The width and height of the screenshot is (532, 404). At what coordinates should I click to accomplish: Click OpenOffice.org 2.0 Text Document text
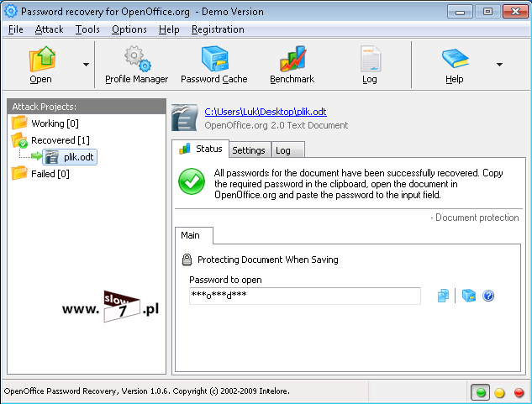(x=277, y=125)
